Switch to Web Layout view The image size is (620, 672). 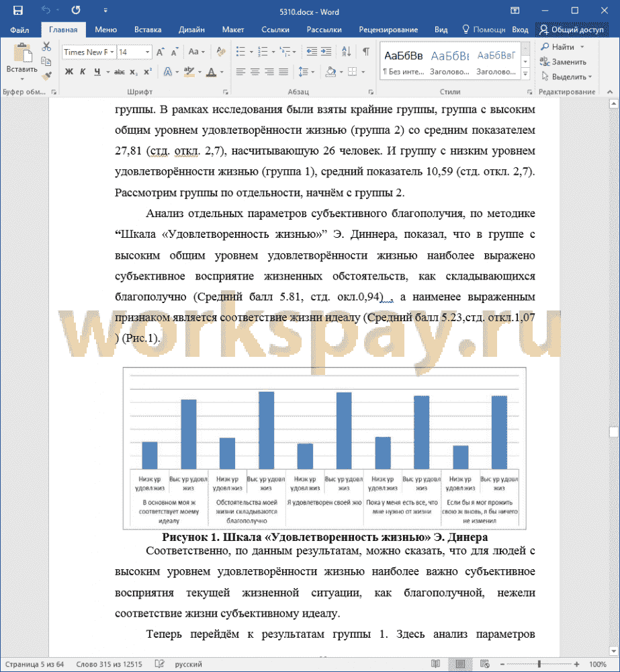pyautogui.click(x=484, y=664)
